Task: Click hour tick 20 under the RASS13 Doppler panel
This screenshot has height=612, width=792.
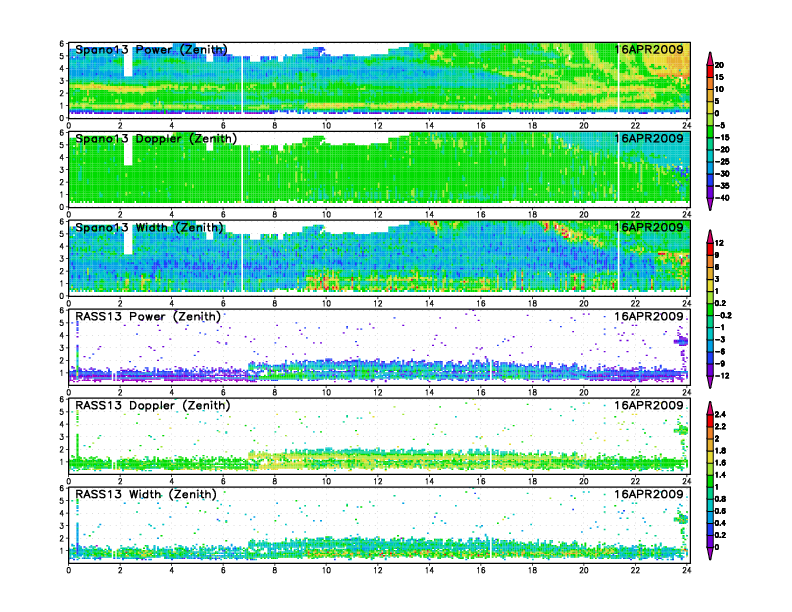Action: [584, 481]
